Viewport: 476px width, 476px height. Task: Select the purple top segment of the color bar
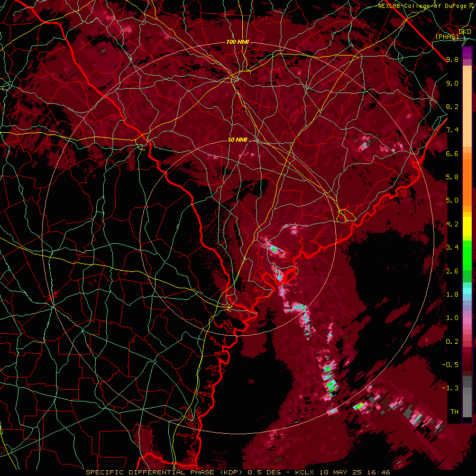(x=467, y=53)
